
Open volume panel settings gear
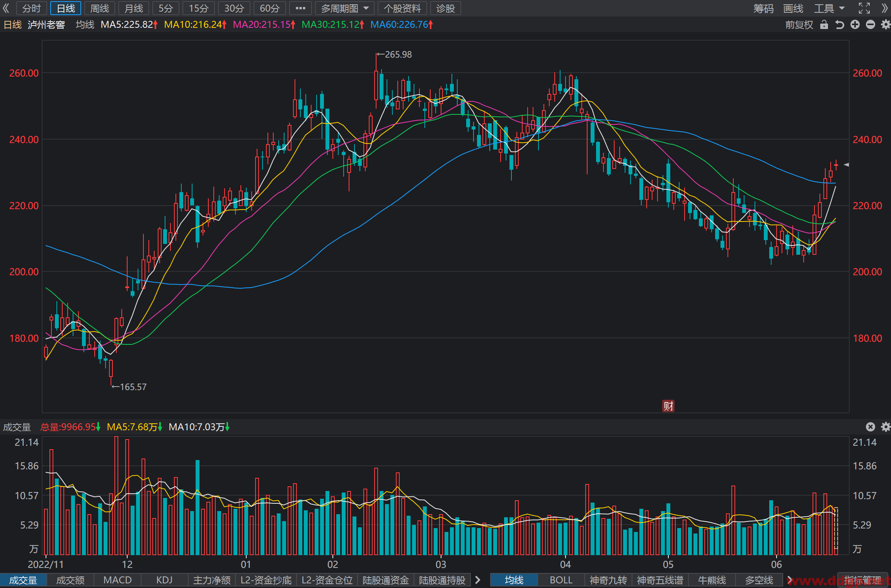coord(886,427)
